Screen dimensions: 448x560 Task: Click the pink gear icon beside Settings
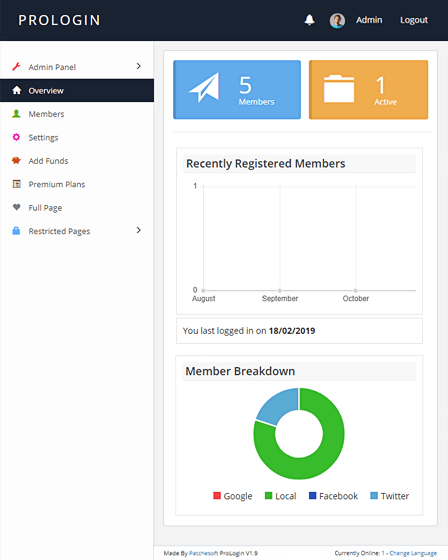tap(16, 137)
